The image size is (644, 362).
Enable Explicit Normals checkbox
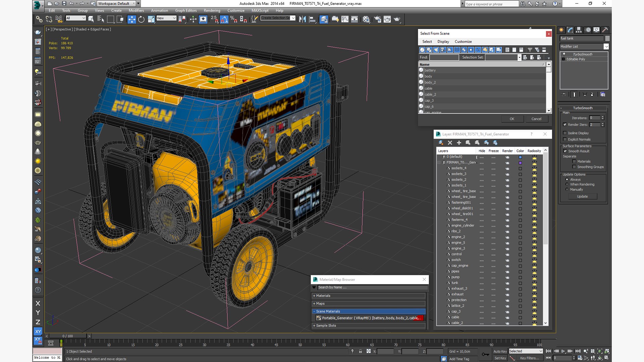pyautogui.click(x=565, y=139)
